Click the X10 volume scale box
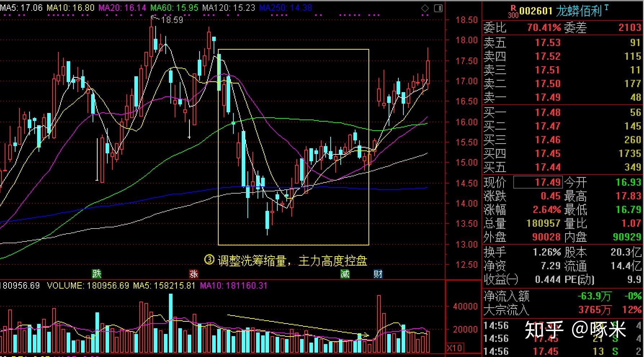Image resolution: width=644 pixels, height=357 pixels. (x=455, y=348)
